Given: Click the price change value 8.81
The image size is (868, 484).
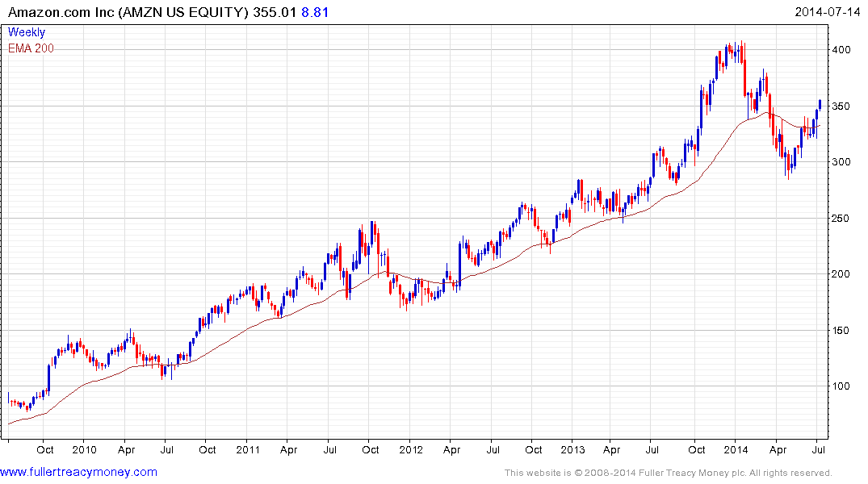Looking at the screenshot, I should tap(315, 12).
